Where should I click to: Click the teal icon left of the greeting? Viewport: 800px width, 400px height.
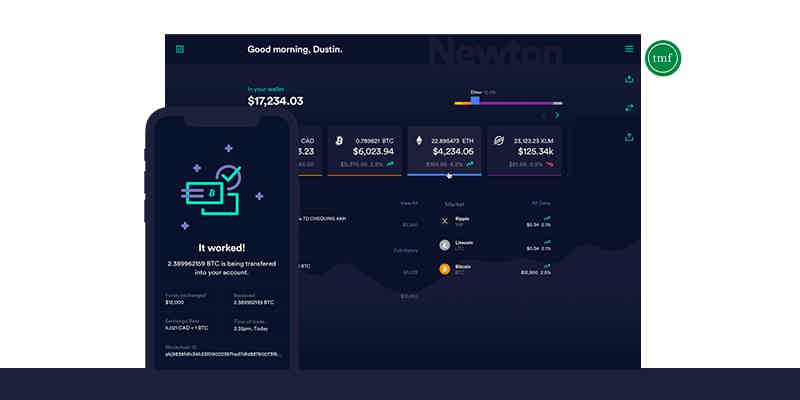[180, 49]
